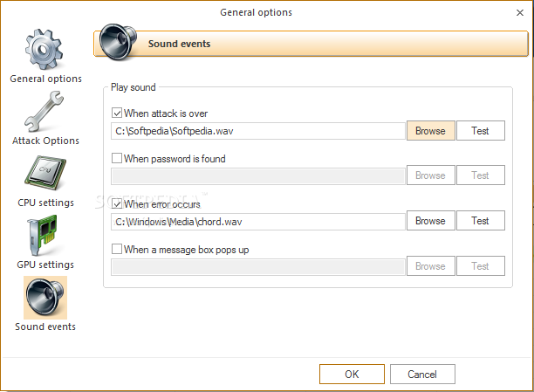Viewport: 534px width, 392px height.
Task: Disable "When attack is over" sound
Action: pos(117,113)
